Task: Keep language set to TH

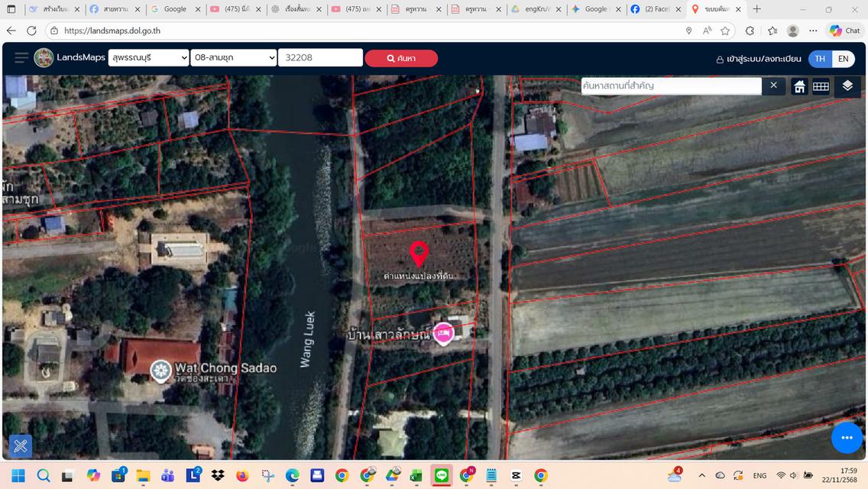Action: [x=819, y=58]
